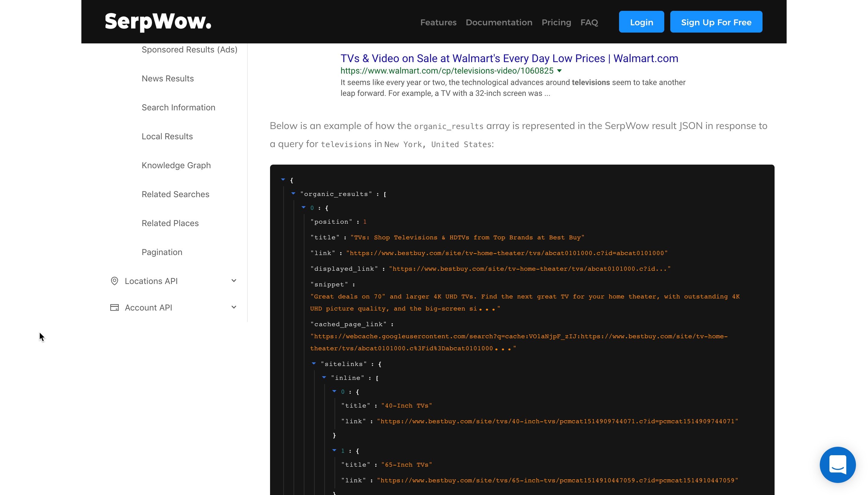
Task: Go to News Results section
Action: [168, 79]
